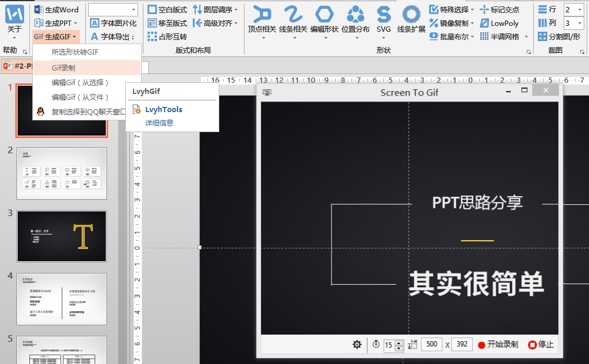Open the 行 rows value dropdown
The height and width of the screenshot is (364, 589).
coord(580,10)
